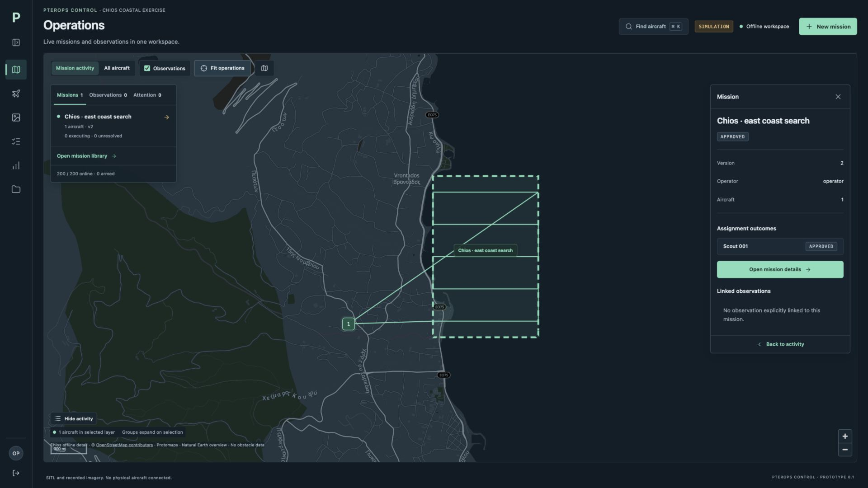The height and width of the screenshot is (488, 868).
Task: Click the Assignment outcomes heading
Action: click(x=746, y=229)
